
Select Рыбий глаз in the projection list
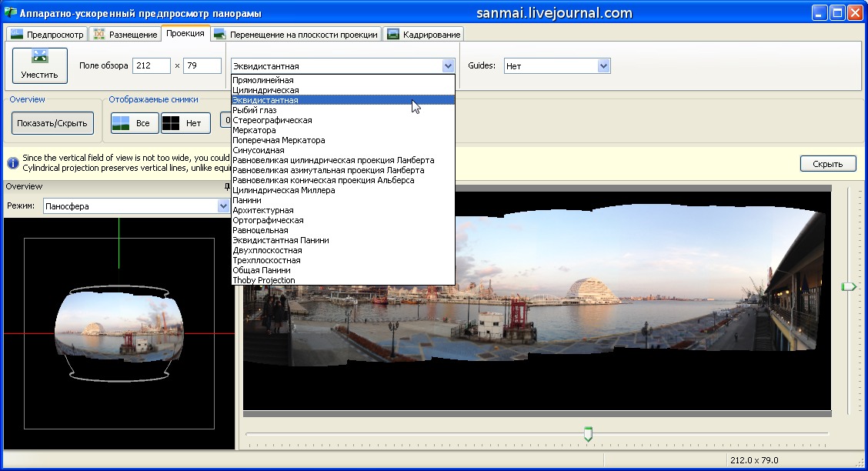coord(255,110)
